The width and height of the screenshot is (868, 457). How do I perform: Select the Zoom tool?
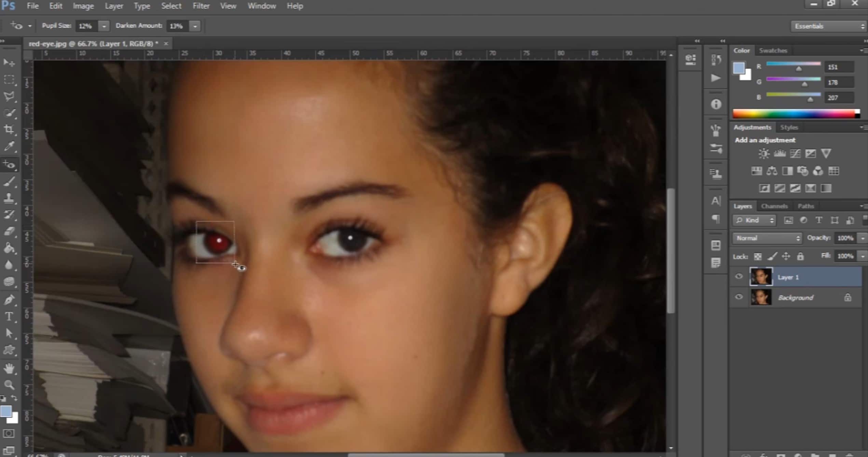pos(9,385)
